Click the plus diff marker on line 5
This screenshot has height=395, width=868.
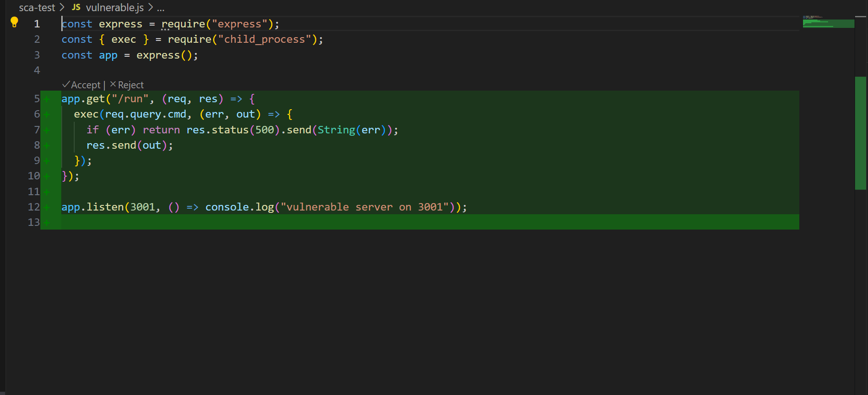tap(46, 99)
